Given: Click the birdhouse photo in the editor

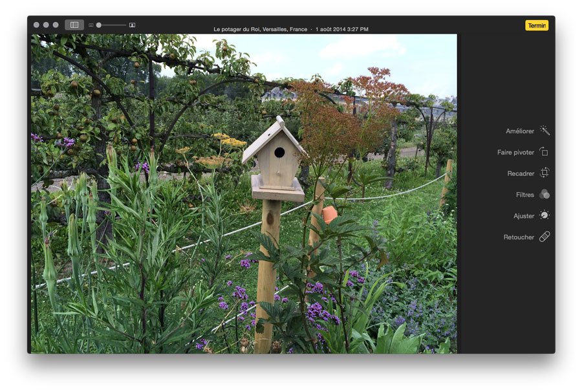Looking at the screenshot, I should coord(244,193).
